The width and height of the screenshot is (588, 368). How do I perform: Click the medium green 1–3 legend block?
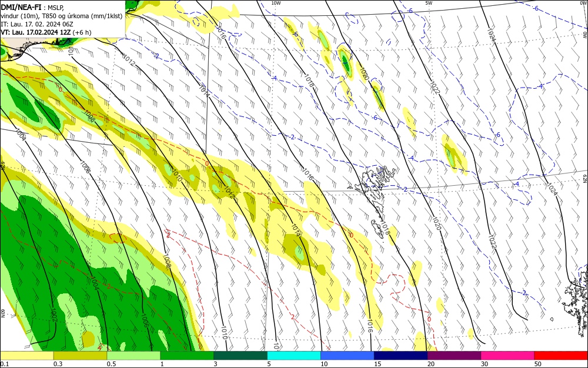pyautogui.click(x=187, y=356)
